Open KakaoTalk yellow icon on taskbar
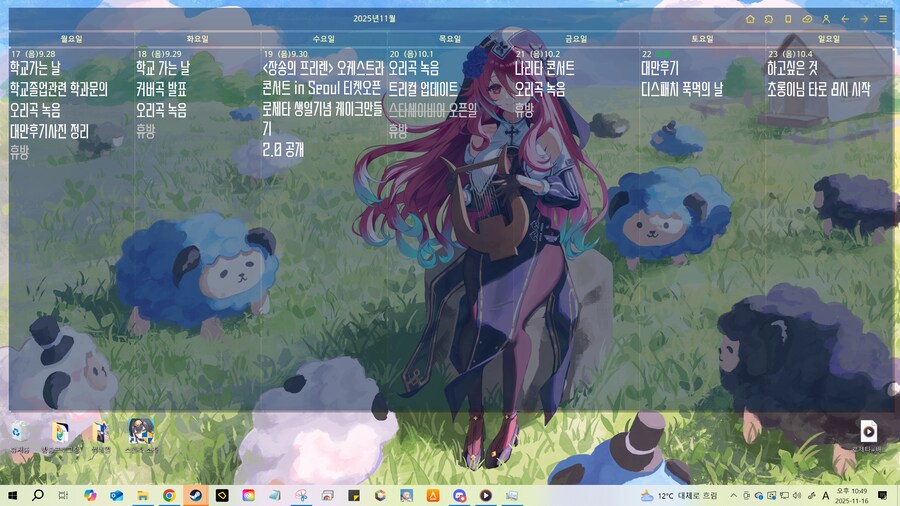The height and width of the screenshot is (506, 900). point(222,495)
